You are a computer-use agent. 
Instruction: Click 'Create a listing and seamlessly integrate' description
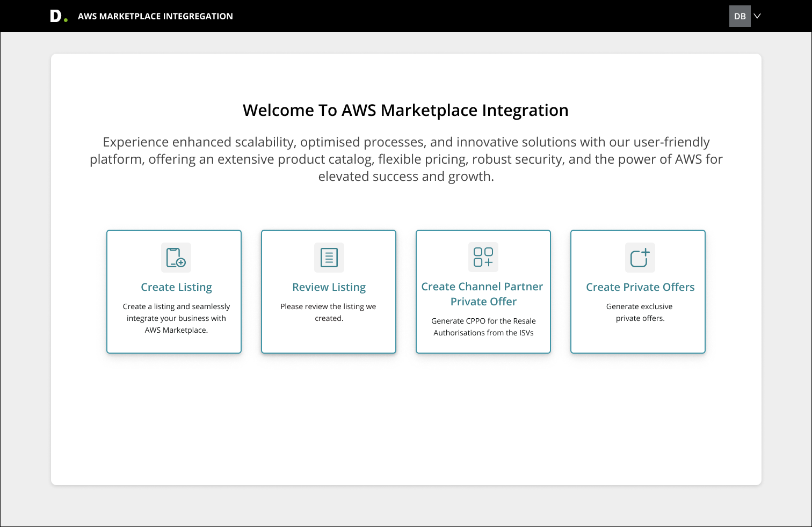[176, 318]
